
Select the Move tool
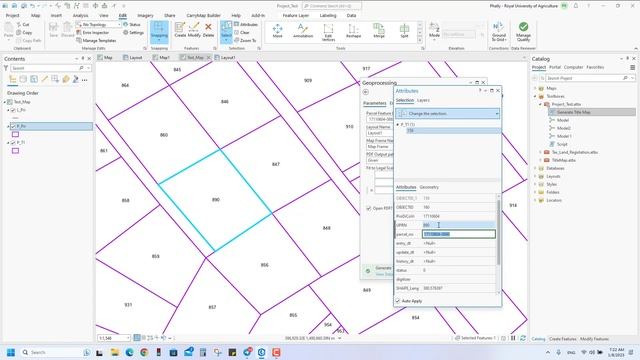pyautogui.click(x=278, y=31)
